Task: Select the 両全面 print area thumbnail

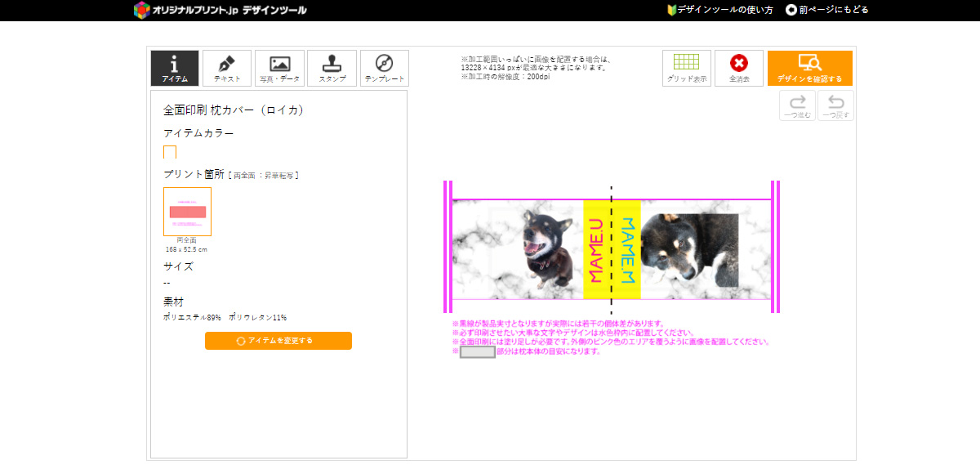Action: click(x=187, y=212)
